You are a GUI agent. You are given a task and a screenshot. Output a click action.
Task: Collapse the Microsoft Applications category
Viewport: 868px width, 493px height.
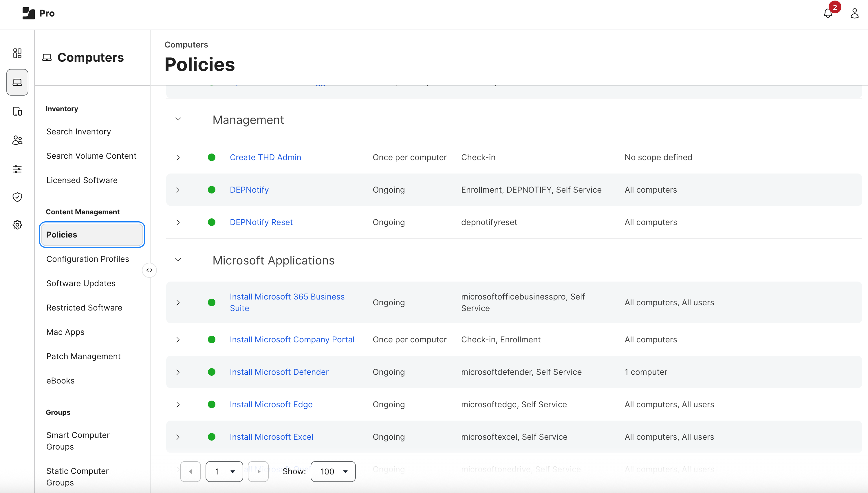178,260
